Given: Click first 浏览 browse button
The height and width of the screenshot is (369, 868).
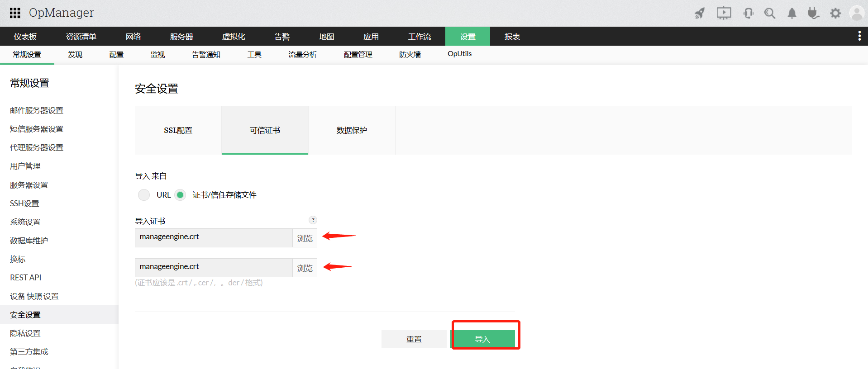Looking at the screenshot, I should click(x=305, y=238).
